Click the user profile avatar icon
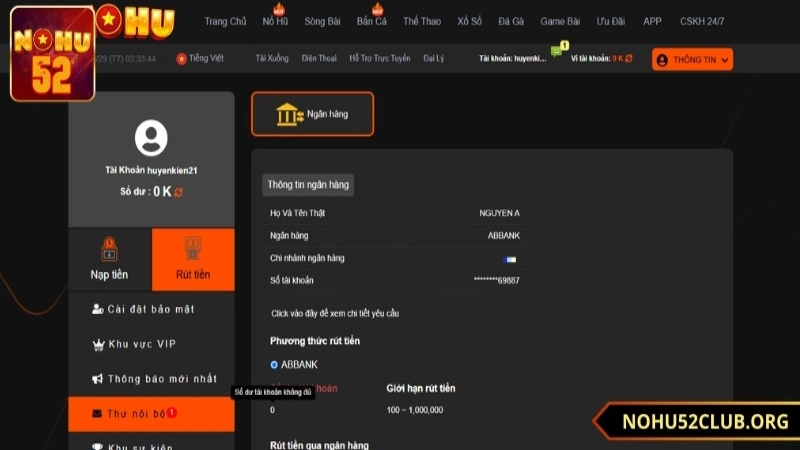800x450 pixels. pos(151,137)
